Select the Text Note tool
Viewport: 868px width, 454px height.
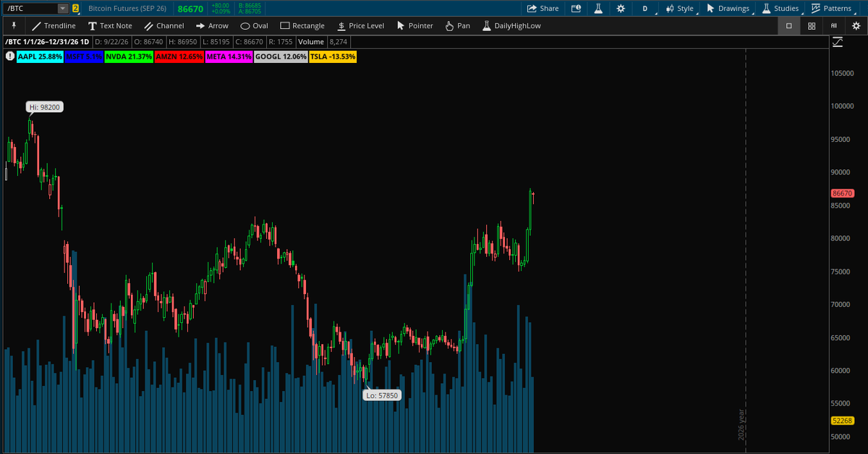coord(111,25)
